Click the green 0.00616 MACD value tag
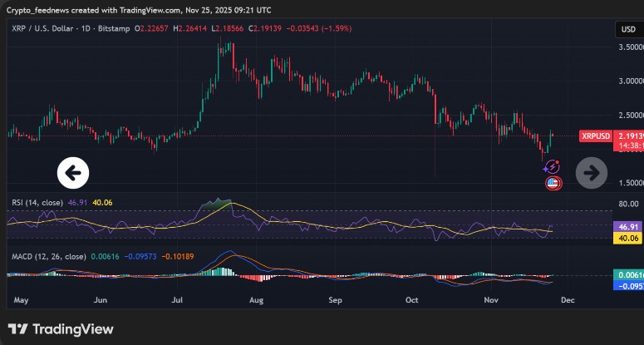 point(627,274)
